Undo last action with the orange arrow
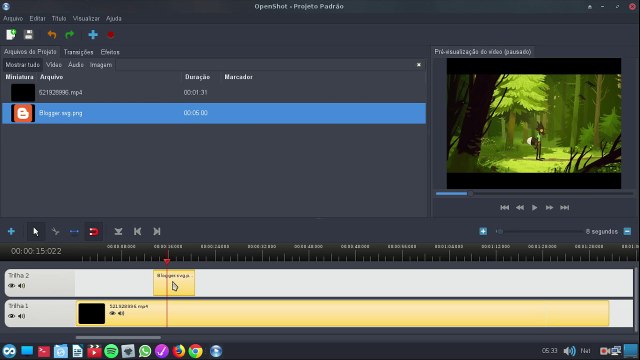 click(52, 35)
